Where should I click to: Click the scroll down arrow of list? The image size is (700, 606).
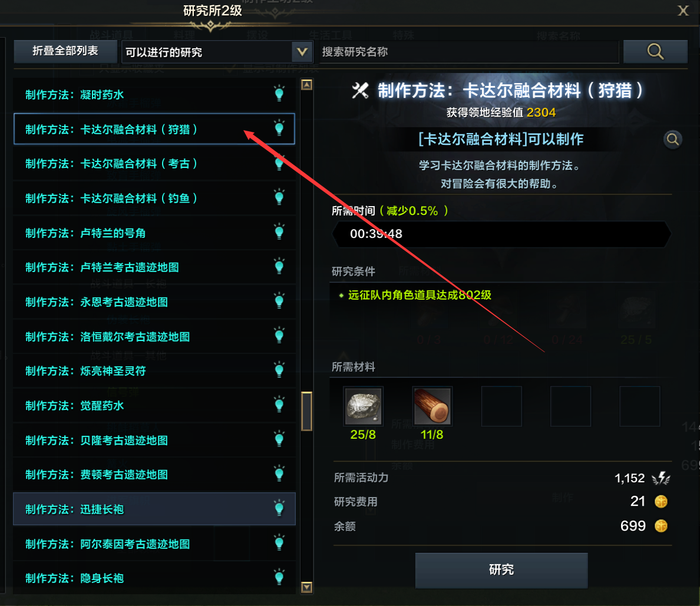coord(307,587)
